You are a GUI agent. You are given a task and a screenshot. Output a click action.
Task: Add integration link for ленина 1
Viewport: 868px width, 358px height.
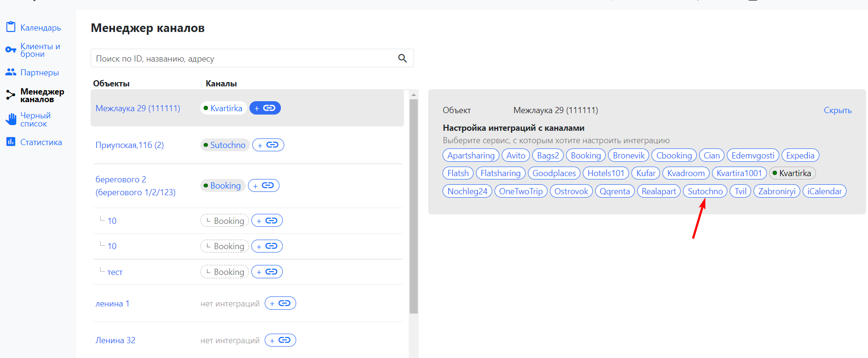pos(280,303)
